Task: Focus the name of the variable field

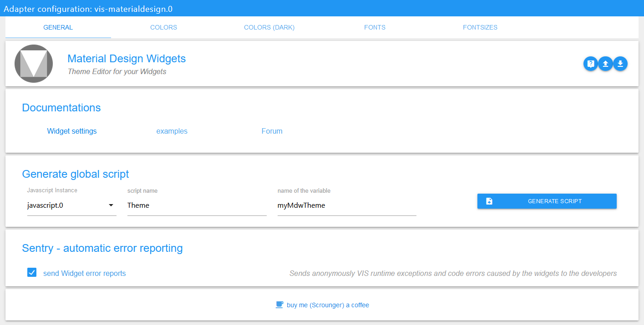Action: [347, 205]
